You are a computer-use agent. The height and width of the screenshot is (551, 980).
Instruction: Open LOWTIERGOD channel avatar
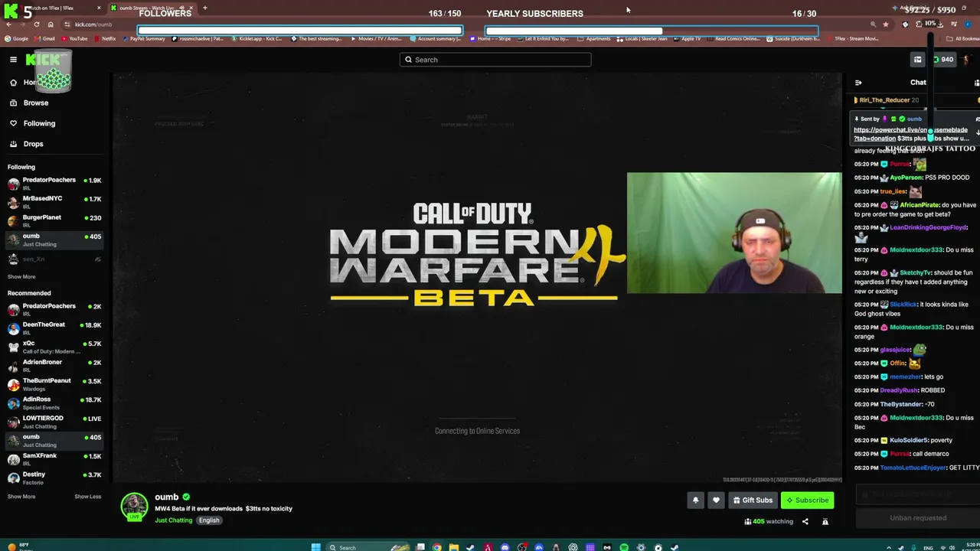point(13,422)
